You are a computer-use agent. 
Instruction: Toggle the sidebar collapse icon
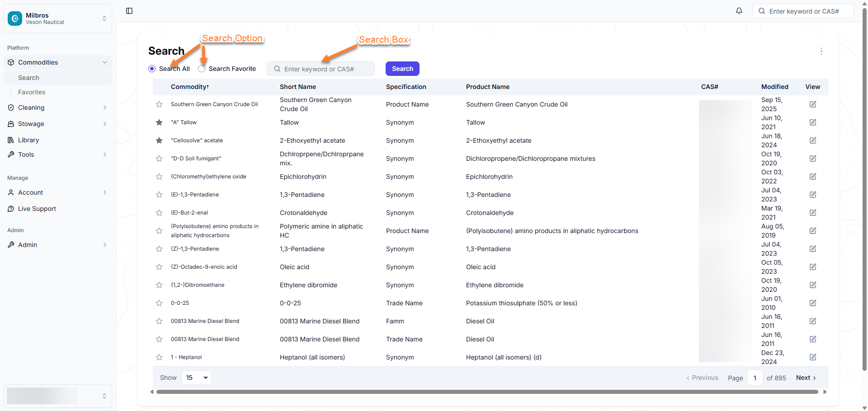point(129,11)
